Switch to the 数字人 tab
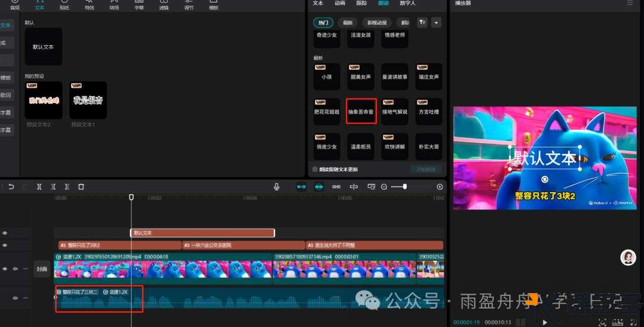644x327 pixels. pyautogui.click(x=408, y=3)
